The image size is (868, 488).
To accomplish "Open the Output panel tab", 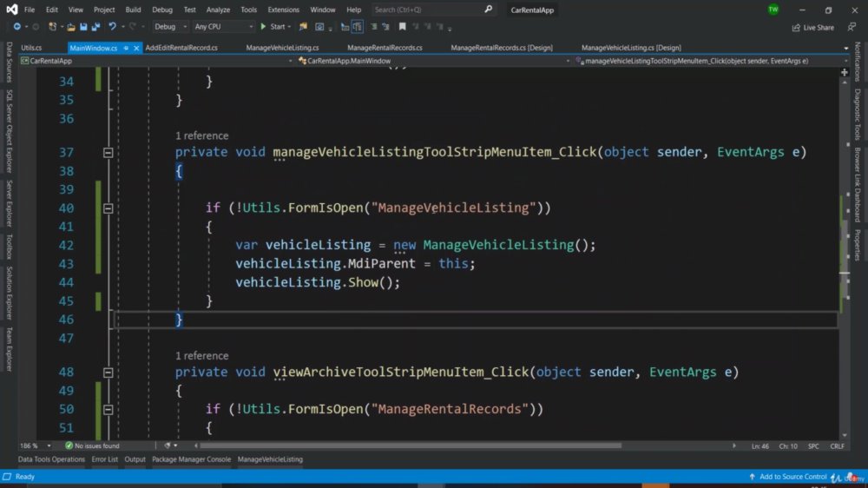I will click(135, 459).
